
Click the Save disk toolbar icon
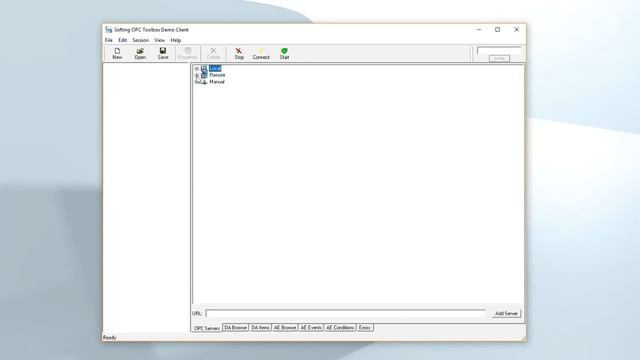(x=163, y=51)
